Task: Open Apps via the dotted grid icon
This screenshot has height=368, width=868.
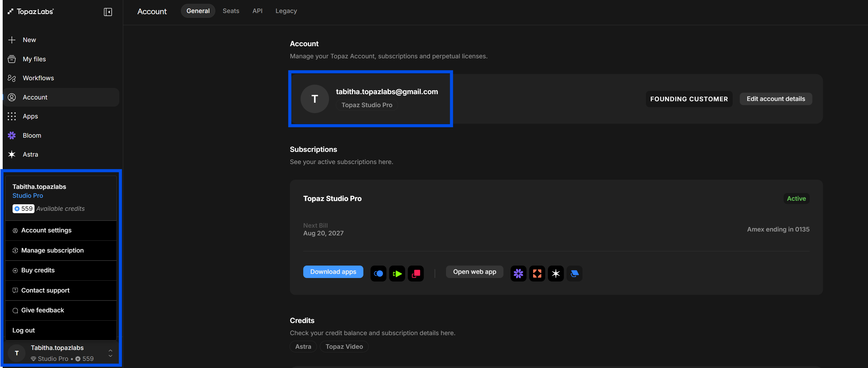Action: [x=12, y=116]
